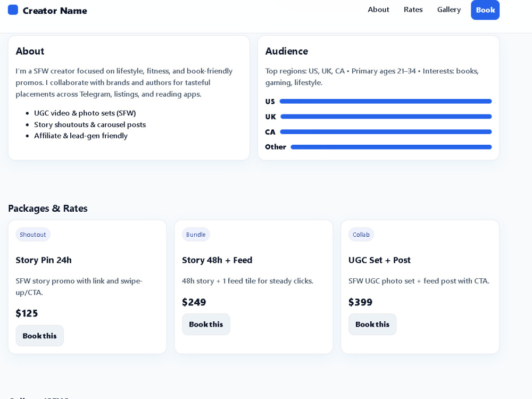The height and width of the screenshot is (399, 532).
Task: Click the Packages & Rates heading
Action: click(x=48, y=209)
